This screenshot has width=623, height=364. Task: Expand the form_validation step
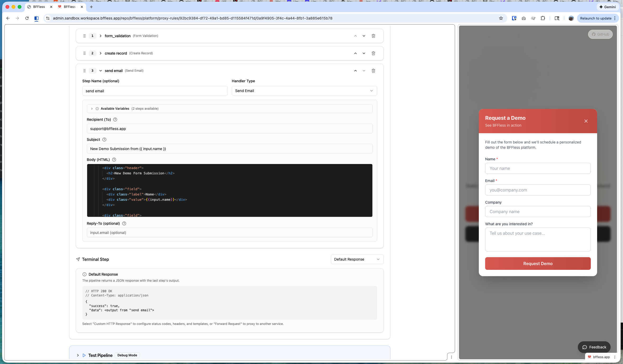101,36
